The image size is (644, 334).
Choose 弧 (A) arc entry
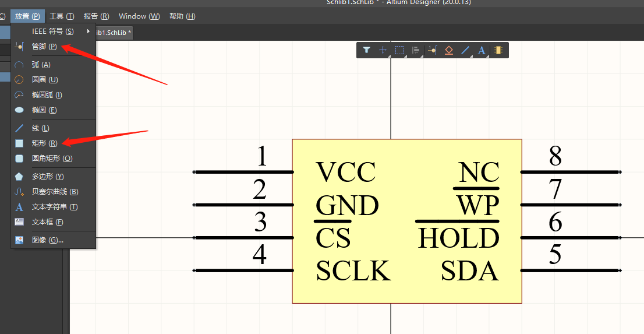54,65
